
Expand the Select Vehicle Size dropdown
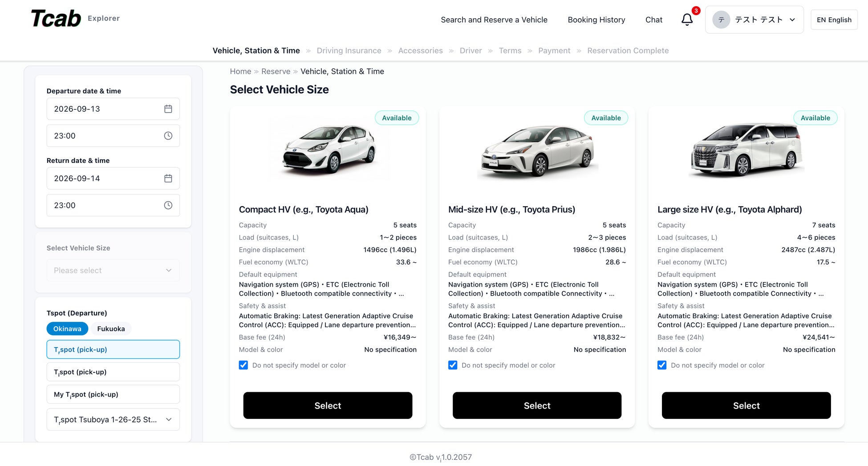point(113,270)
